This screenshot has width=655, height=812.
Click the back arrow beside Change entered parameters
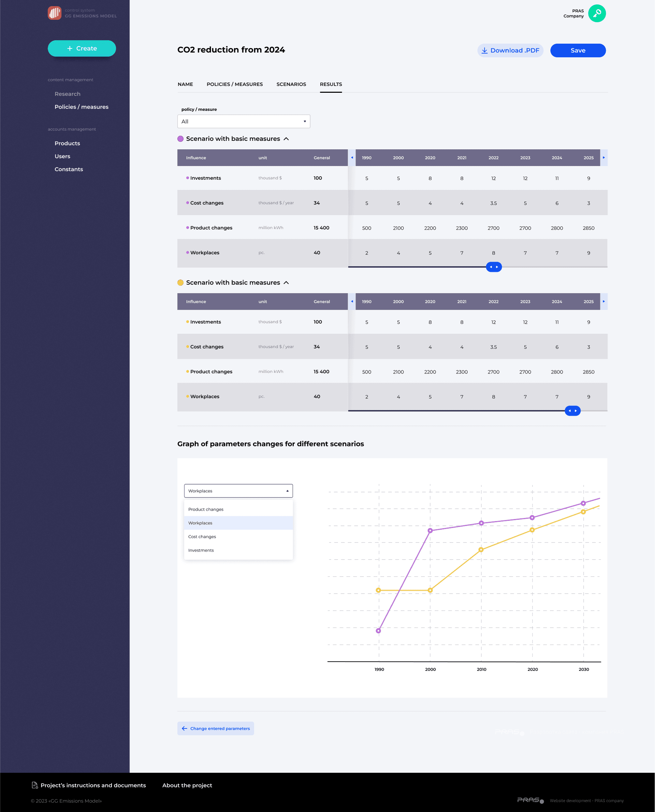coord(185,728)
